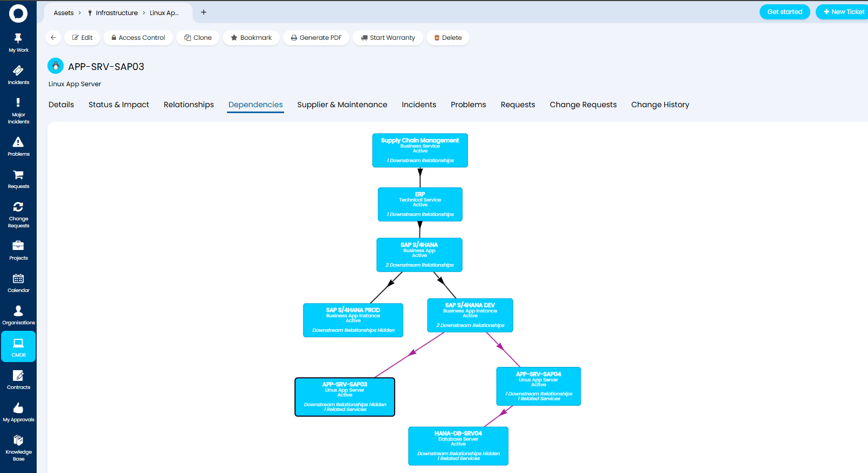The image size is (868, 473).
Task: Click the Get started button
Action: (x=785, y=12)
